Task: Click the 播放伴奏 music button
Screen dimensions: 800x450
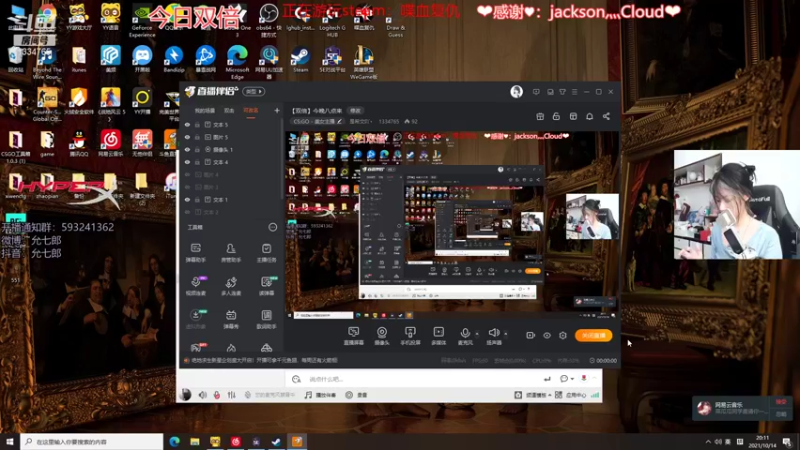Action: [x=321, y=395]
